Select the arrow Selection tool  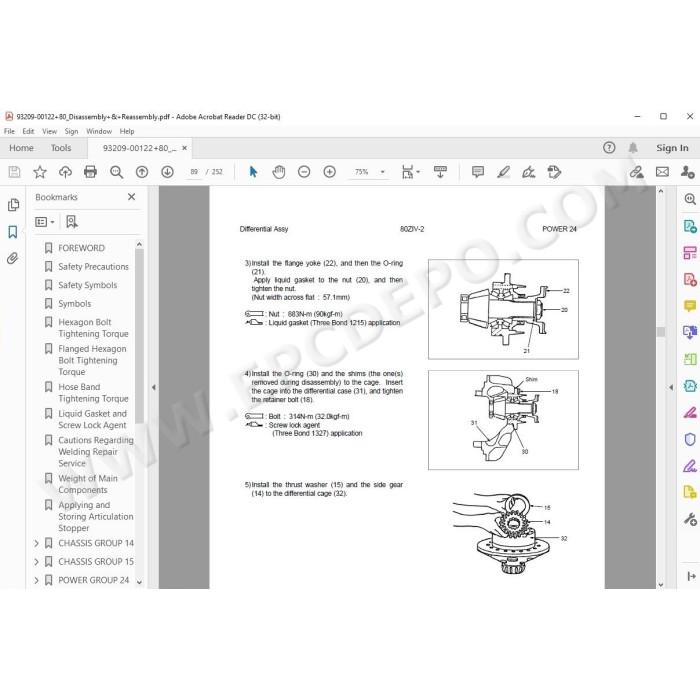point(253,172)
